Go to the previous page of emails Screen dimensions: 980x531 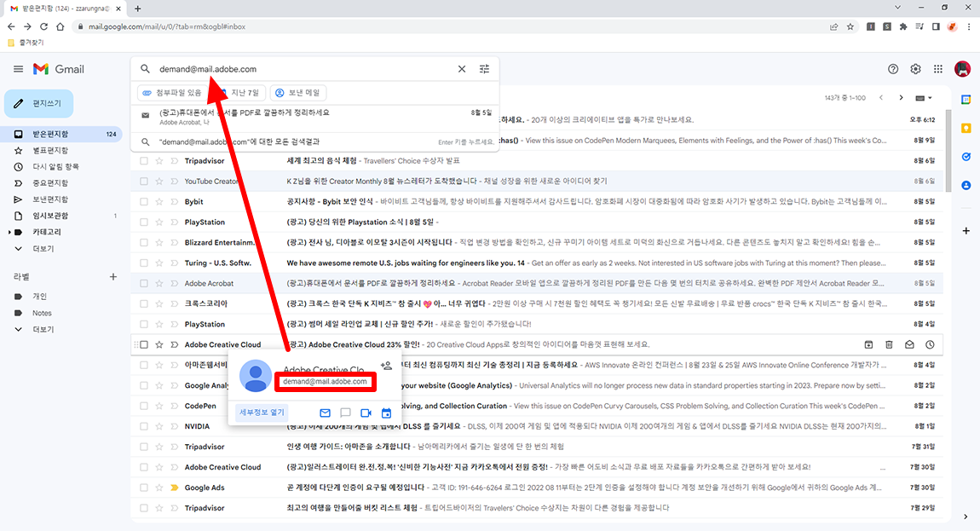881,97
